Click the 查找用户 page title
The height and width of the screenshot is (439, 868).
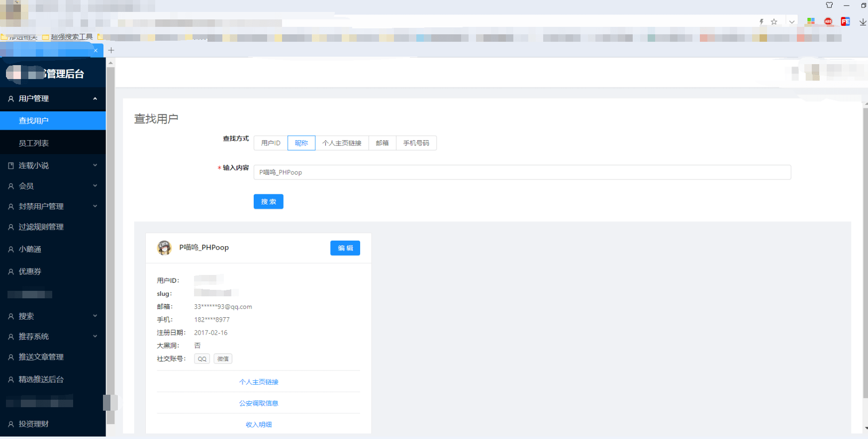pos(156,119)
